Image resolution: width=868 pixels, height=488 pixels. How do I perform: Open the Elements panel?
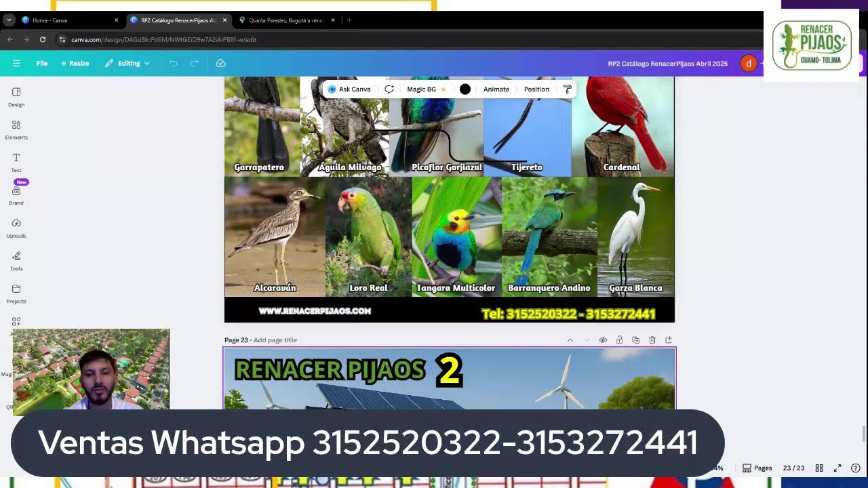click(x=16, y=129)
